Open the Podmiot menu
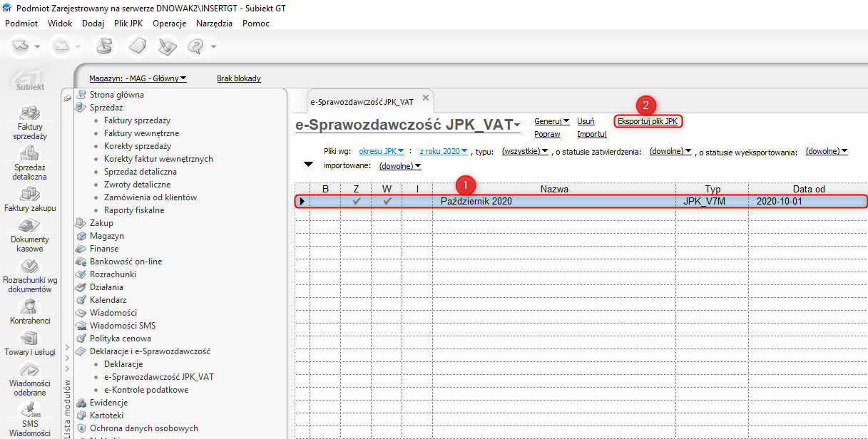 tap(21, 23)
